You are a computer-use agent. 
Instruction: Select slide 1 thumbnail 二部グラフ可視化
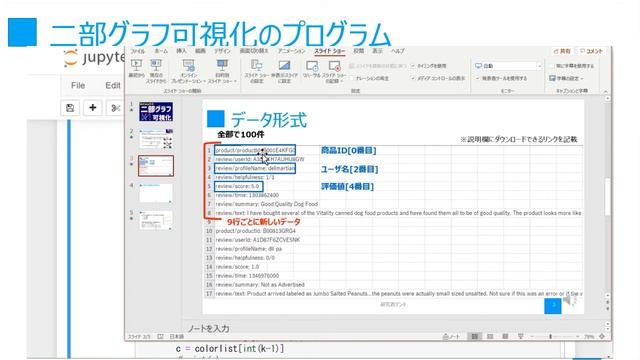[156, 111]
